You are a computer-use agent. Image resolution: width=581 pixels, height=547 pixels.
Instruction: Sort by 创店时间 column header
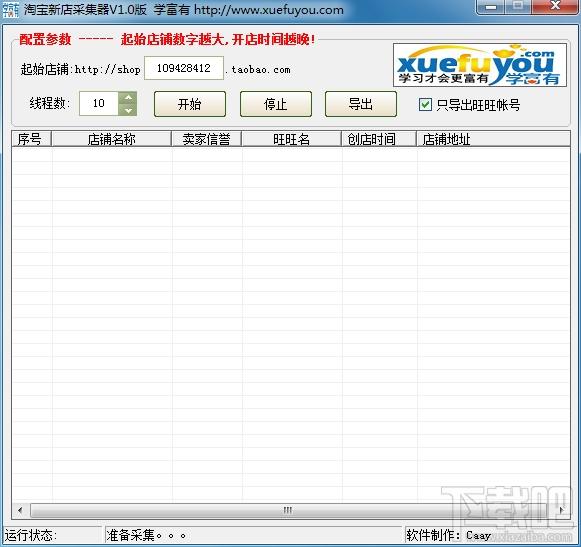pos(379,139)
